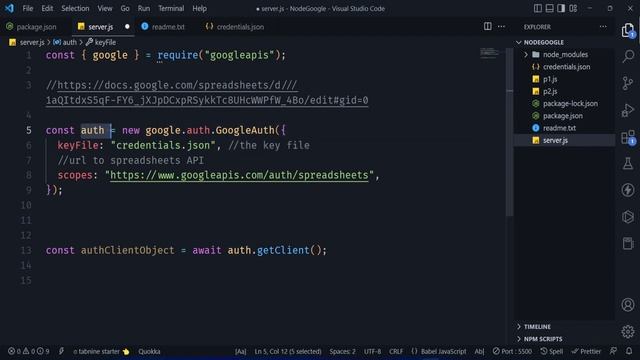Open the notifications bell icon

point(629,351)
